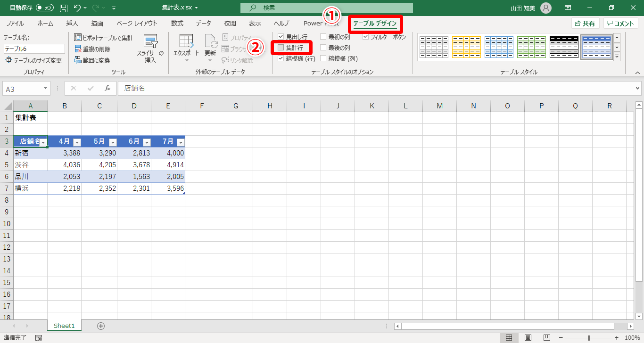This screenshot has width=644, height=343.
Task: Remove duplicates (重複の削除)
Action: pos(92,49)
